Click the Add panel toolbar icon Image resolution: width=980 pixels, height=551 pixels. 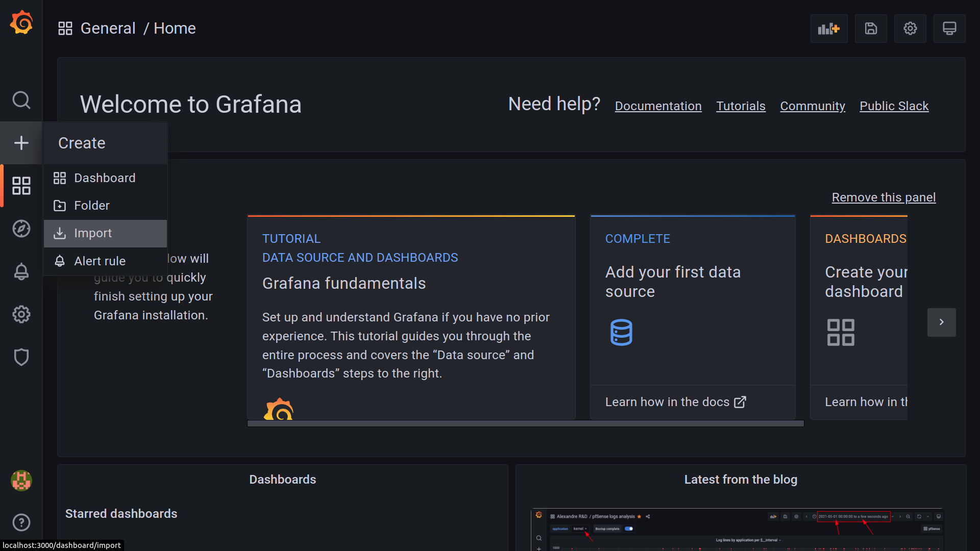pos(828,29)
